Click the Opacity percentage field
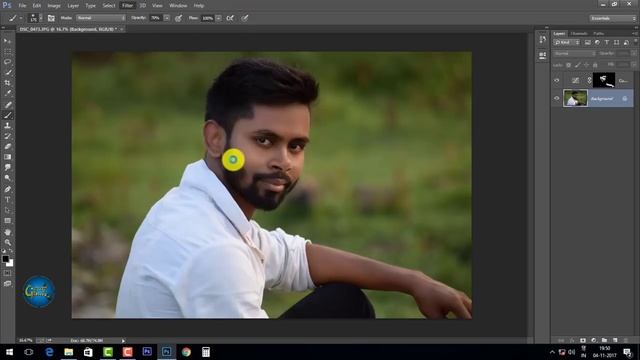The height and width of the screenshot is (360, 640). click(156, 18)
